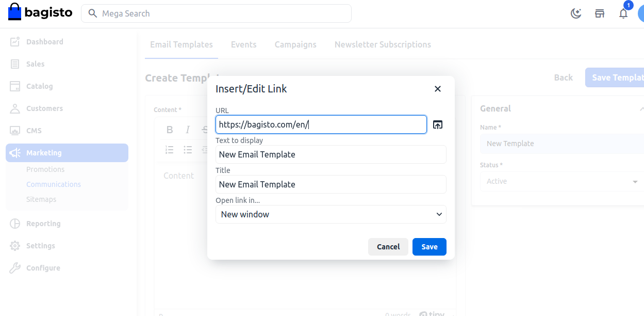Switch to the Events tab

[x=243, y=44]
